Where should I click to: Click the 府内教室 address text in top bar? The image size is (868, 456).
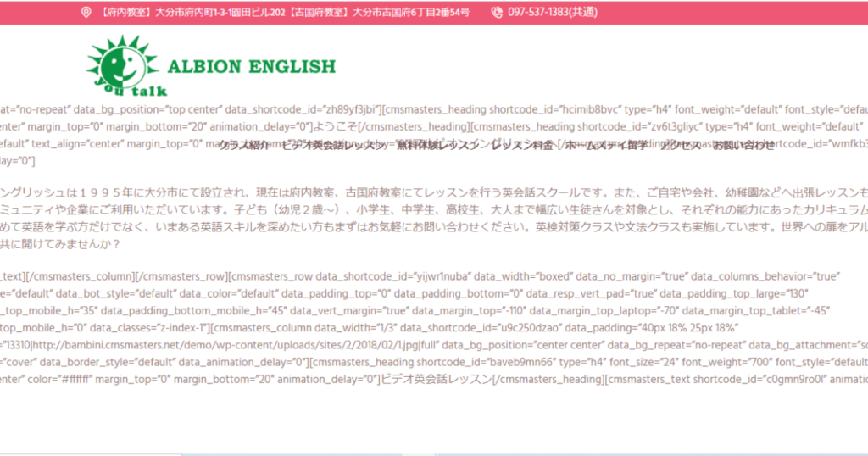pos(192,12)
